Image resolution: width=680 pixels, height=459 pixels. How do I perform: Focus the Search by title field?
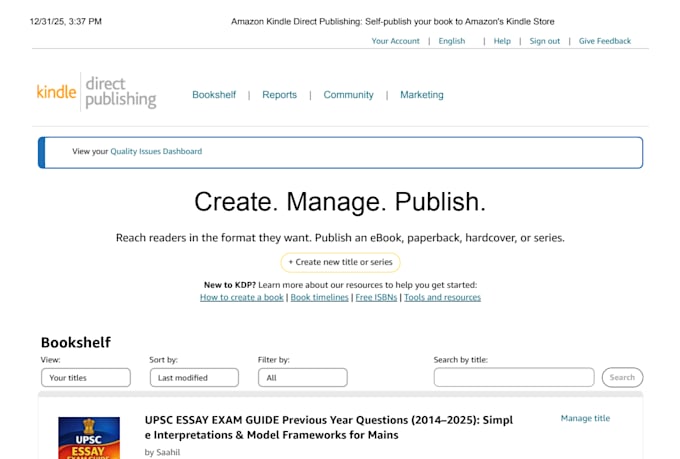tap(514, 377)
